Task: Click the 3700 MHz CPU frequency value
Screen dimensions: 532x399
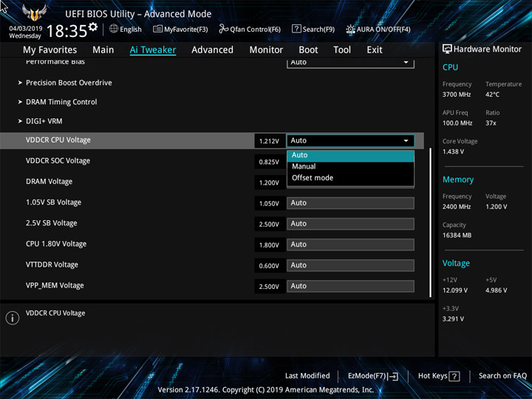Action: (457, 95)
